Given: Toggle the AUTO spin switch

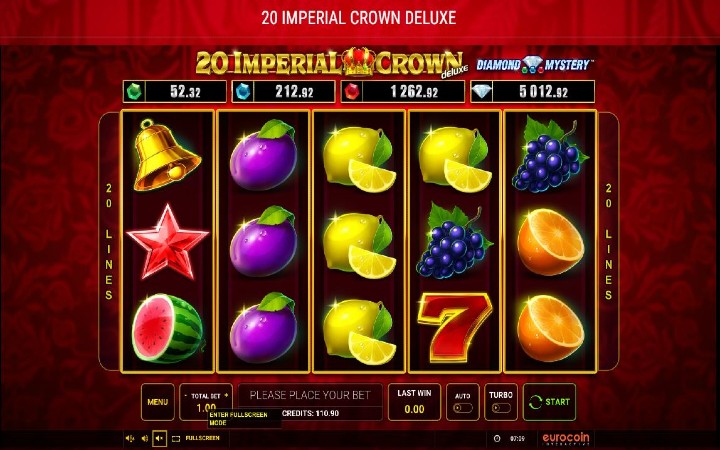Looking at the screenshot, I should 462,408.
